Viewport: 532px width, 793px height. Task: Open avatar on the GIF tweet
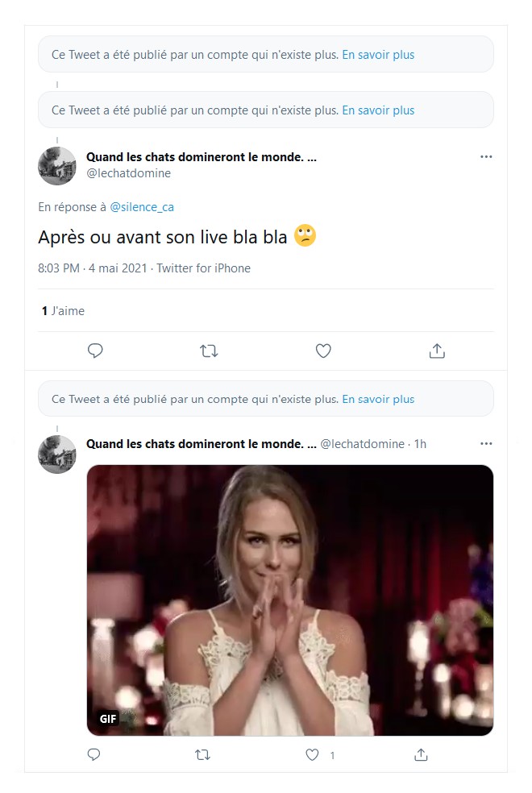click(x=57, y=455)
